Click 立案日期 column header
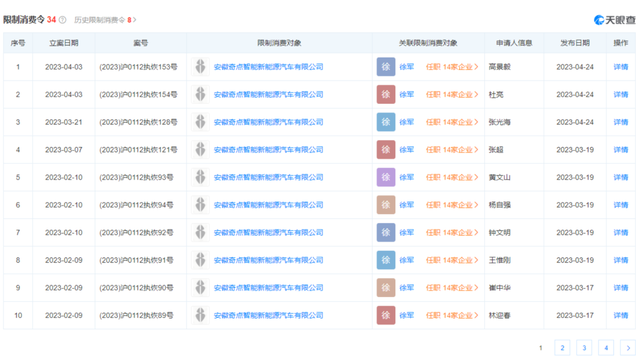 pyautogui.click(x=64, y=43)
